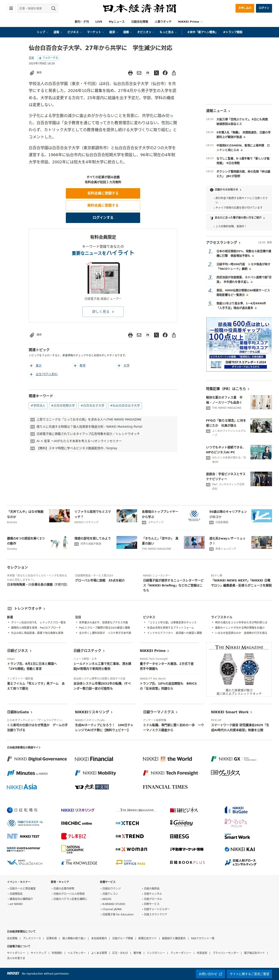Image resolution: width=279 pixels, height=980 pixels.
Task: Share on Facebook using icon below the headline
Action: (x=165, y=73)
